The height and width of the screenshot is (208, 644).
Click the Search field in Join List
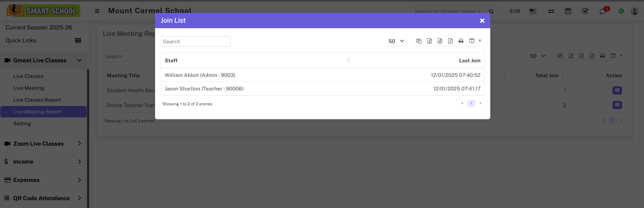(x=196, y=41)
